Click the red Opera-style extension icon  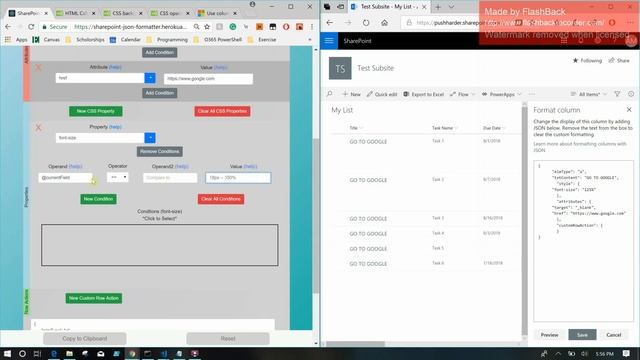point(286,27)
